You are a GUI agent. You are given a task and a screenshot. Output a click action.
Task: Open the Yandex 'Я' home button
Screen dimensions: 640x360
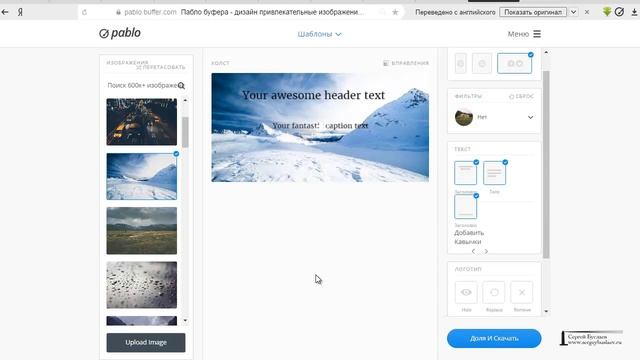[20, 12]
